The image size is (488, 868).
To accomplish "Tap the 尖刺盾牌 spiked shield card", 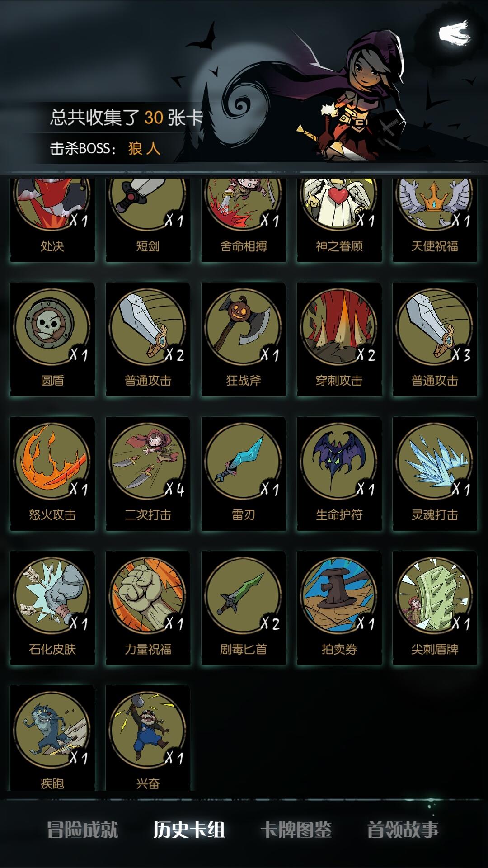I will point(435,608).
